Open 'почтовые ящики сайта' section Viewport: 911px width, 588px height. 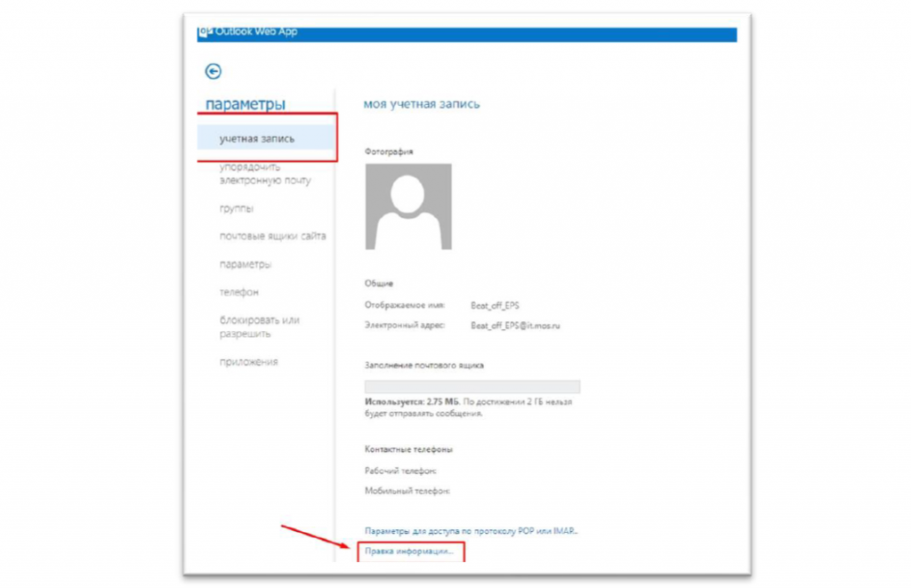click(x=272, y=237)
